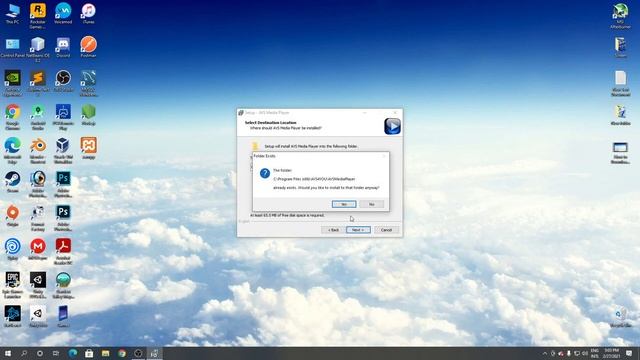Screen dimensions: 640x360
Task: Open MySQL Workbench desktop shortcut
Action: coord(88,83)
